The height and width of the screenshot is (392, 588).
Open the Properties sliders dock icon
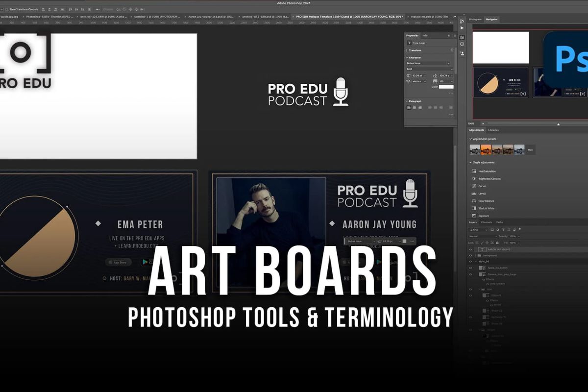click(462, 37)
